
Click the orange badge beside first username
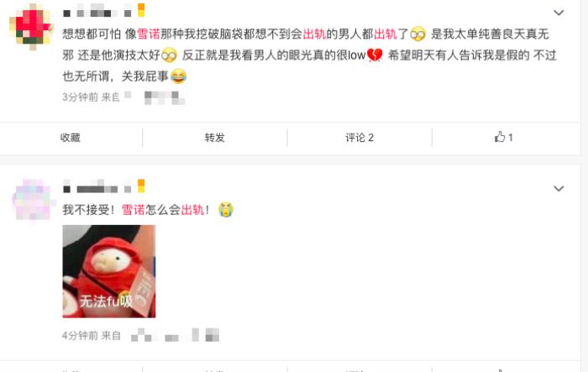pyautogui.click(x=141, y=10)
